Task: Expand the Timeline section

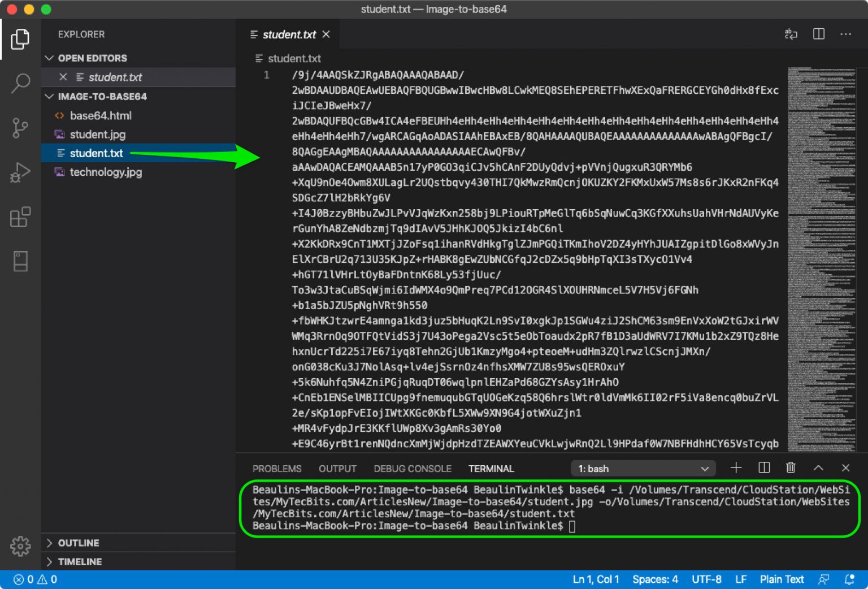Action: (x=138, y=562)
